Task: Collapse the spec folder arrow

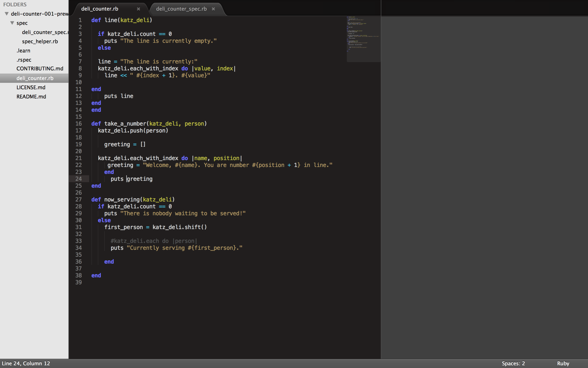Action: point(12,23)
